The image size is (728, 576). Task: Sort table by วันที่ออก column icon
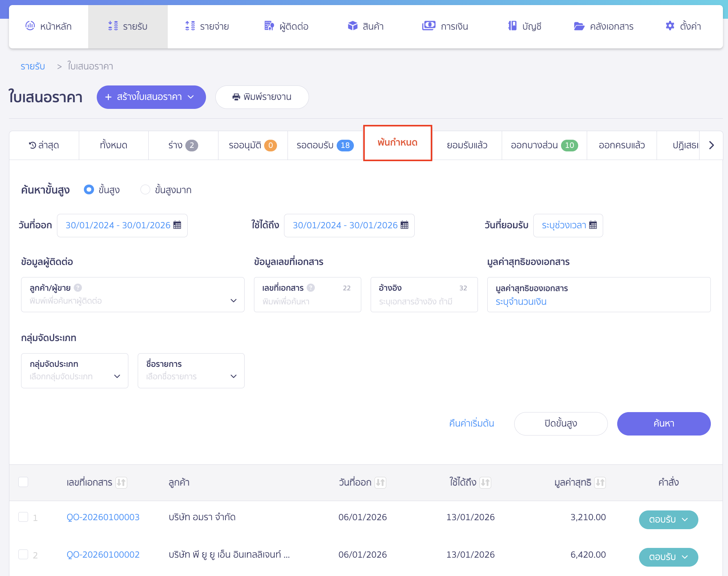pyautogui.click(x=380, y=483)
